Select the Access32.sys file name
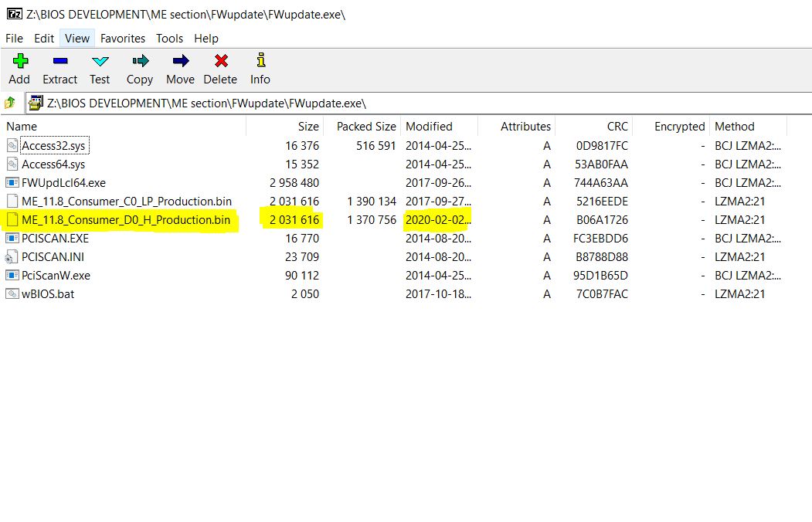Viewport: 812px width, 522px height. click(x=53, y=146)
